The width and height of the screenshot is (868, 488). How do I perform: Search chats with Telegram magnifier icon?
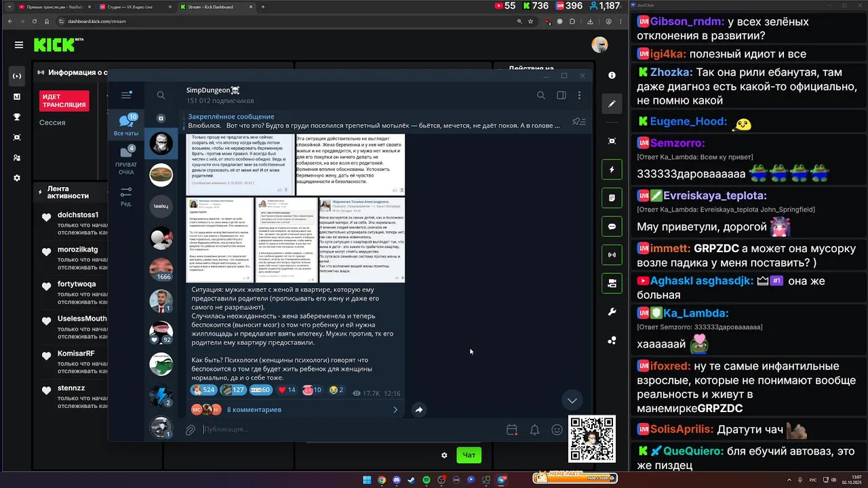161,96
